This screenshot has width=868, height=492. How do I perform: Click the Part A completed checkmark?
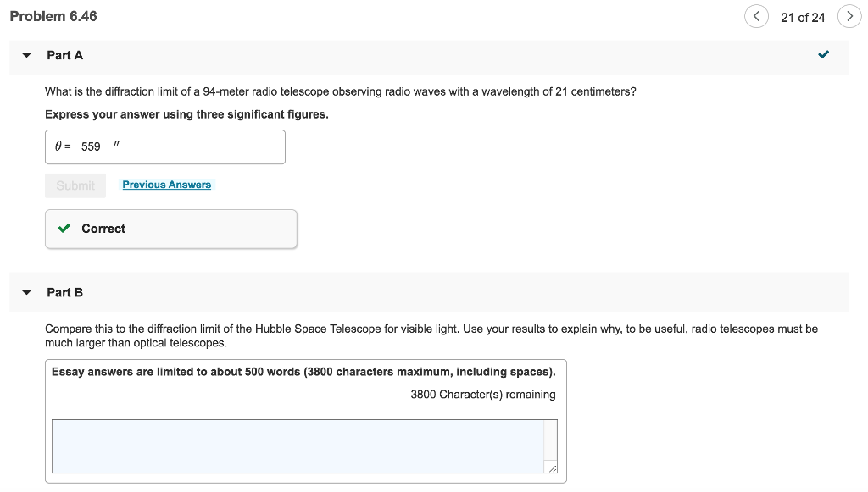pyautogui.click(x=823, y=55)
